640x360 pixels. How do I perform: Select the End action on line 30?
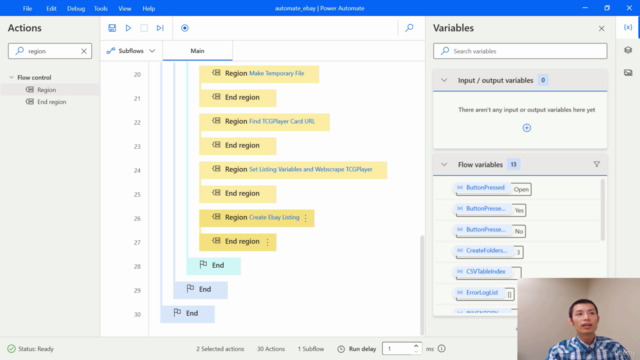tap(187, 314)
